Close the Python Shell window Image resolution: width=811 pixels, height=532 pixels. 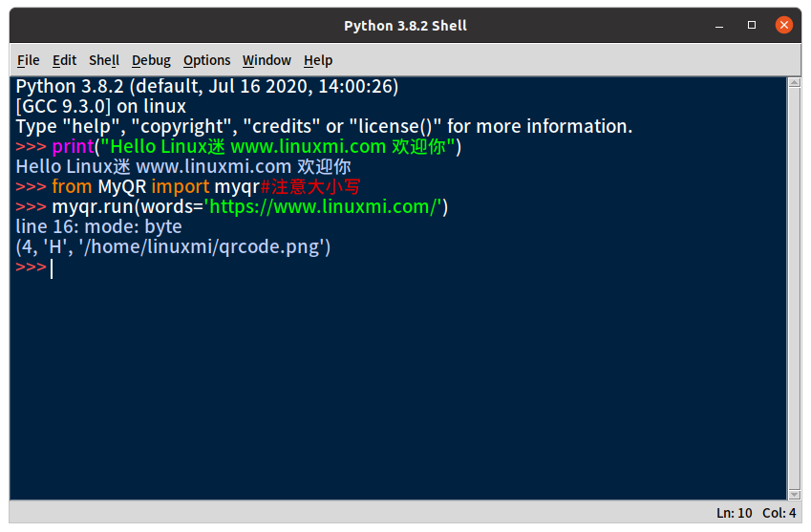[x=784, y=25]
